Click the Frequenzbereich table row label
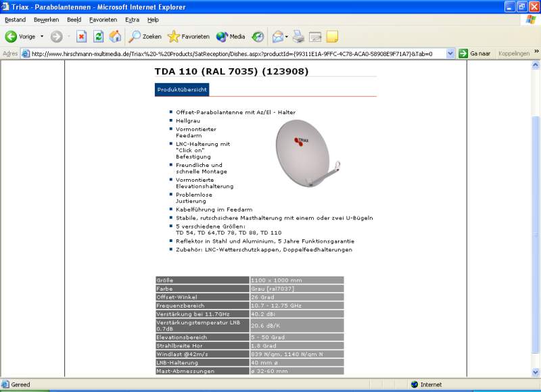541x392 pixels. (x=202, y=305)
